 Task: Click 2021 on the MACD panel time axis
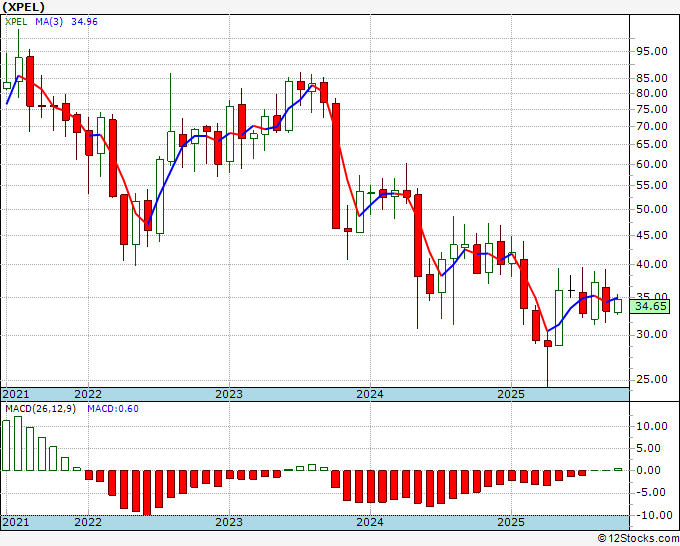[16, 522]
